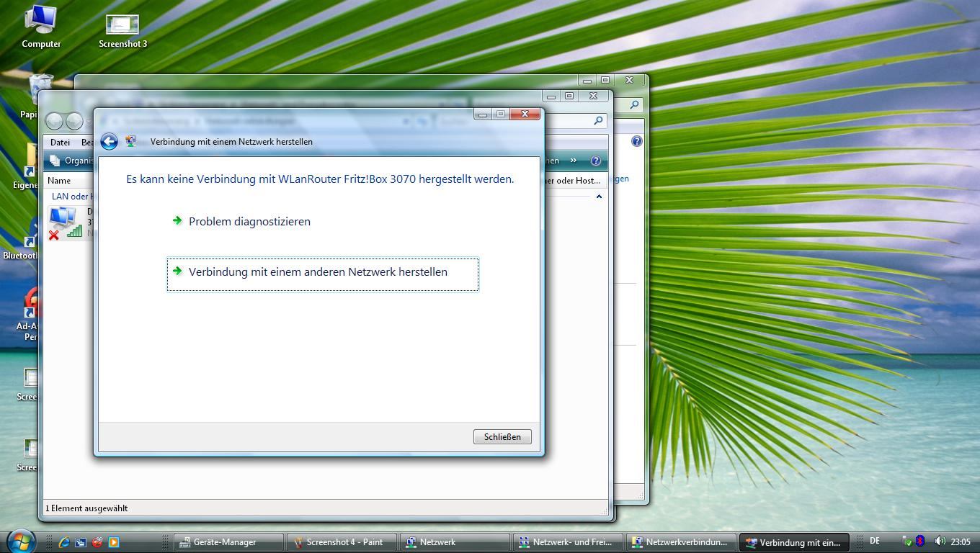
Task: Click the Schließen button
Action: pyautogui.click(x=502, y=436)
